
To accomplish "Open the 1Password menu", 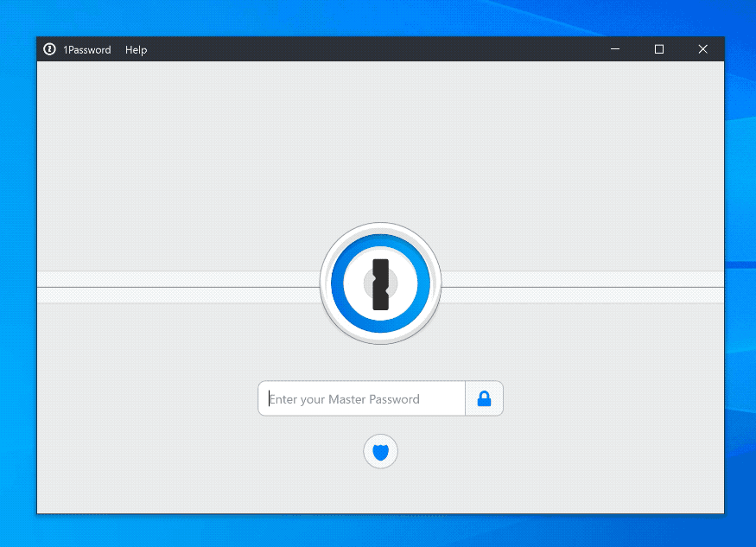I will click(87, 49).
